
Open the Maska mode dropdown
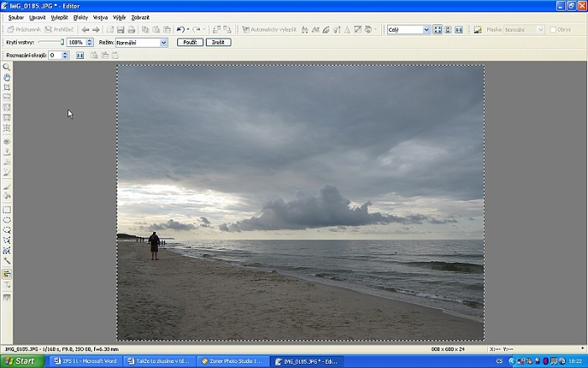pos(524,29)
